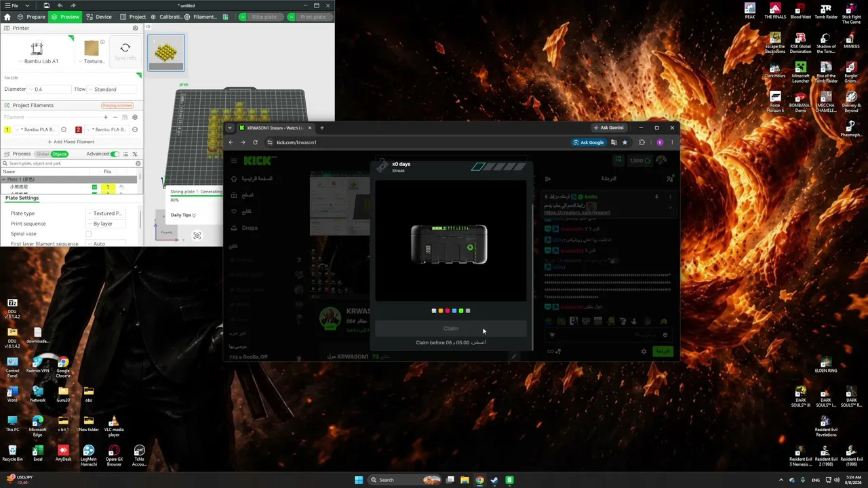Open AnyDesk desktop shortcut
868x488 pixels.
point(63,453)
